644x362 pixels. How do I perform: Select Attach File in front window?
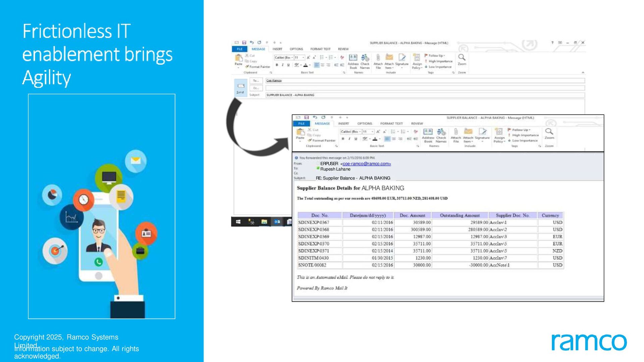pyautogui.click(x=456, y=135)
